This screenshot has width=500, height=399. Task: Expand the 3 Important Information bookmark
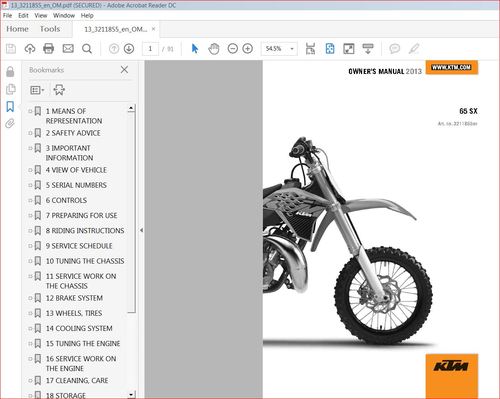click(x=30, y=148)
